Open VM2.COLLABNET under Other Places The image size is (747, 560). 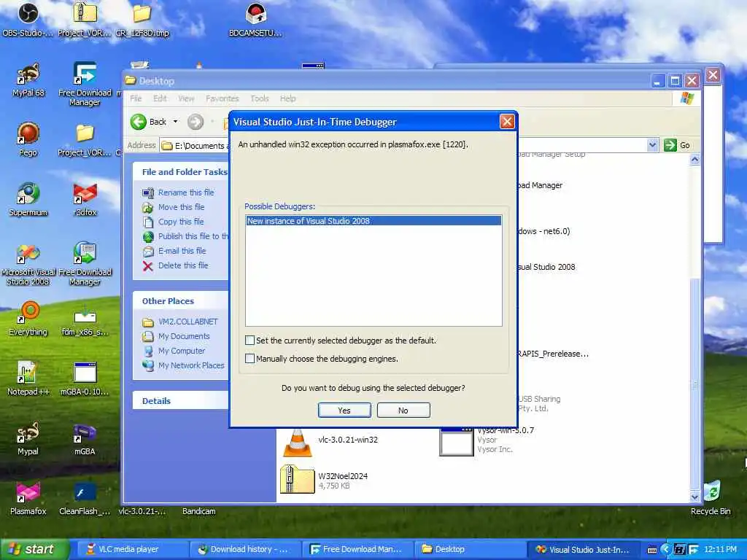click(187, 322)
